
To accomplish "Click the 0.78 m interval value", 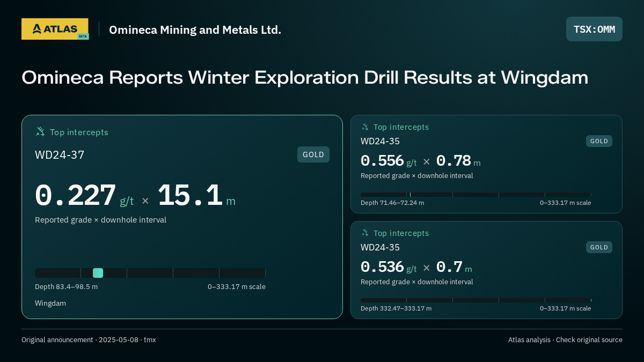I will click(458, 161).
